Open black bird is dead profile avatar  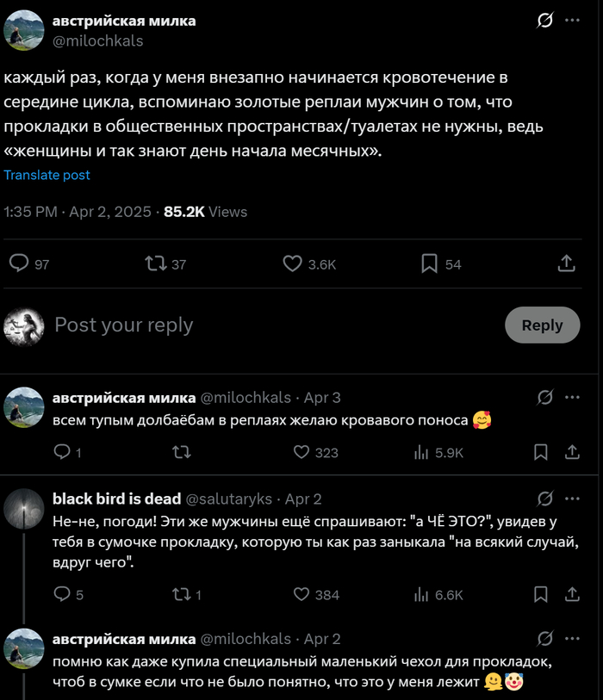tap(24, 508)
